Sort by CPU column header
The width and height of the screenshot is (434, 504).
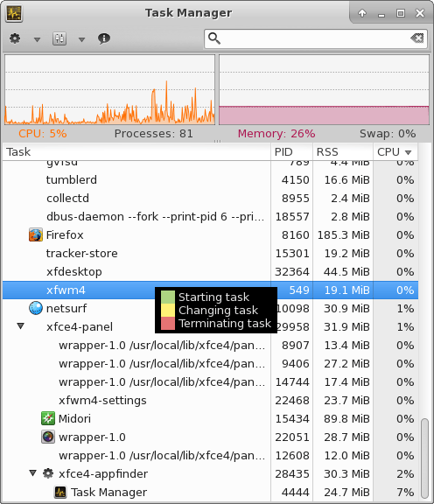[395, 151]
